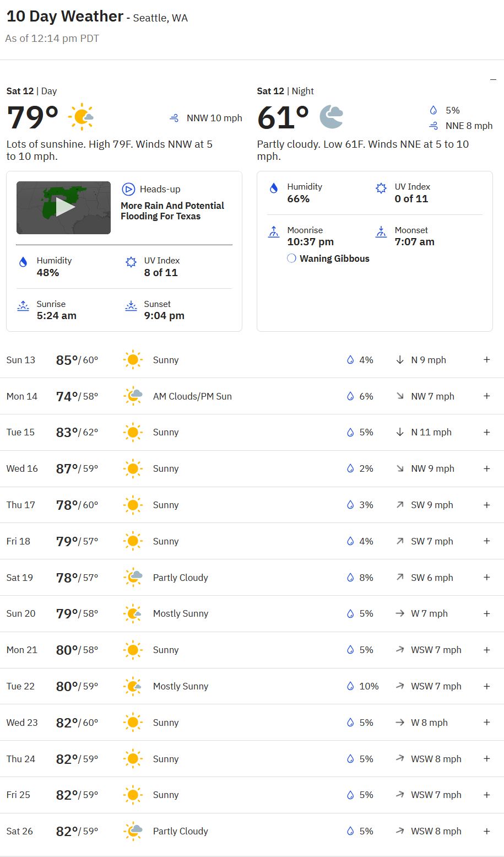The width and height of the screenshot is (504, 857).
Task: Click Thu 17 southwest wind arrow
Action: 400,505
